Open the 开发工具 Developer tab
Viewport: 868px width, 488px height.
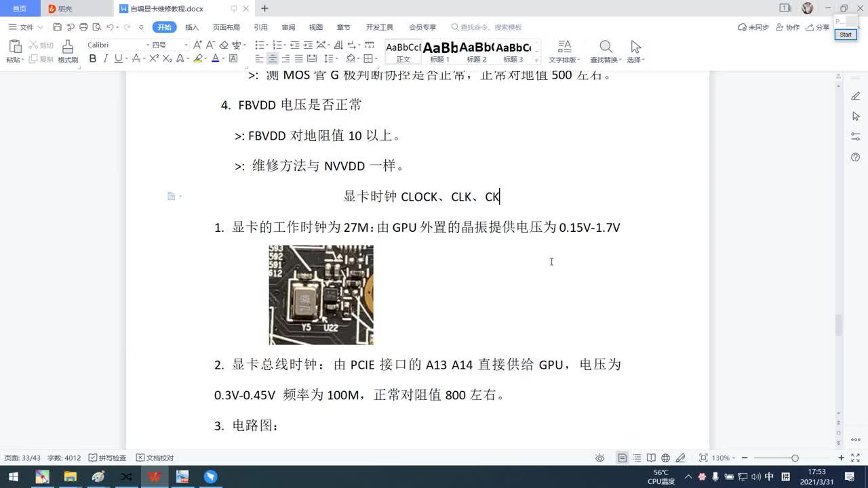point(379,27)
